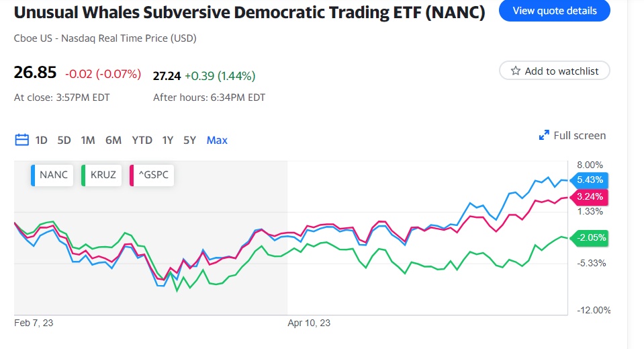Switch chart to 6M range
Image resolution: width=644 pixels, height=349 pixels.
click(x=113, y=140)
